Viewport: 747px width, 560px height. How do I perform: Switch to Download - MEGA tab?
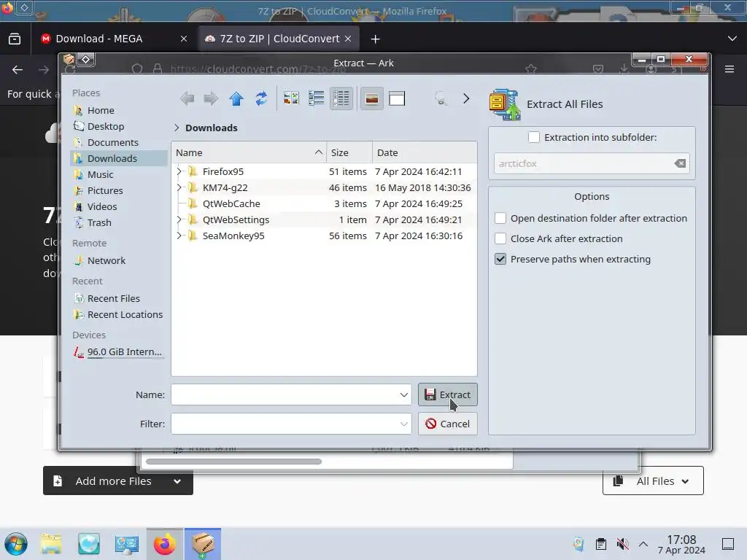pyautogui.click(x=115, y=39)
